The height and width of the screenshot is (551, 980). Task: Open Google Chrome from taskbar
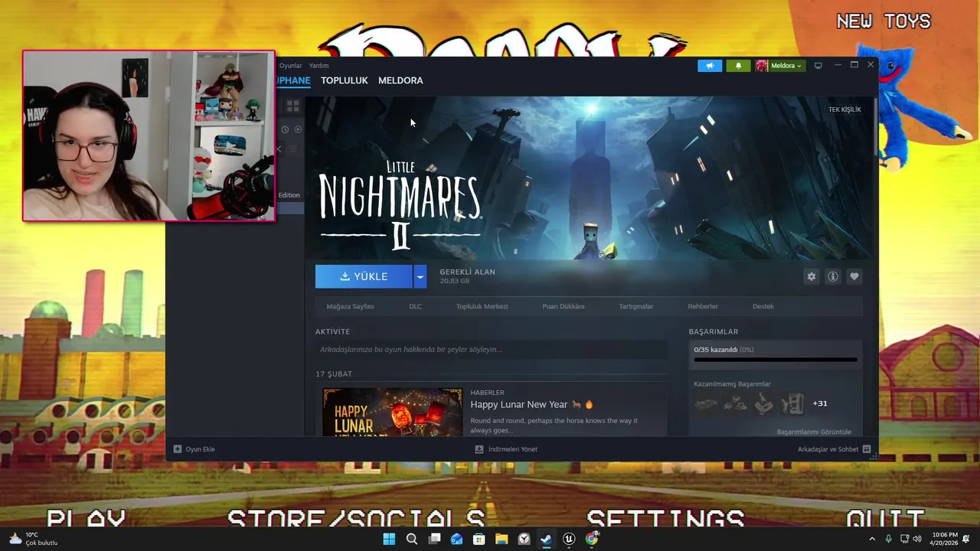pos(592,539)
